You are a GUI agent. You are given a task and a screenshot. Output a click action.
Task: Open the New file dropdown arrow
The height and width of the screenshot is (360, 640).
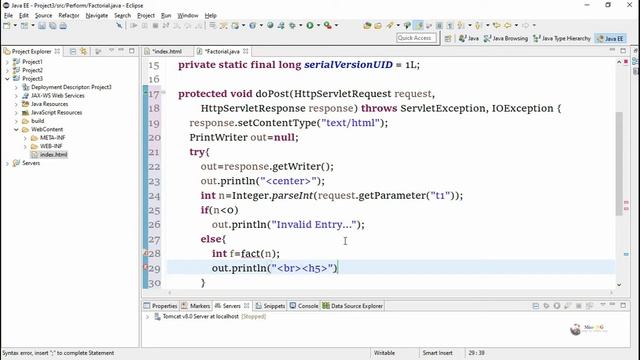coord(15,25)
